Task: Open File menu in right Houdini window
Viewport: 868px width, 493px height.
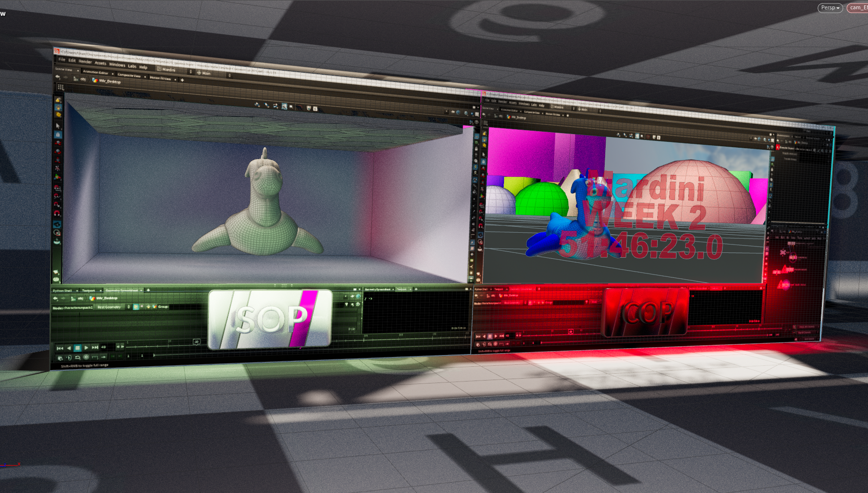Action: click(x=487, y=101)
